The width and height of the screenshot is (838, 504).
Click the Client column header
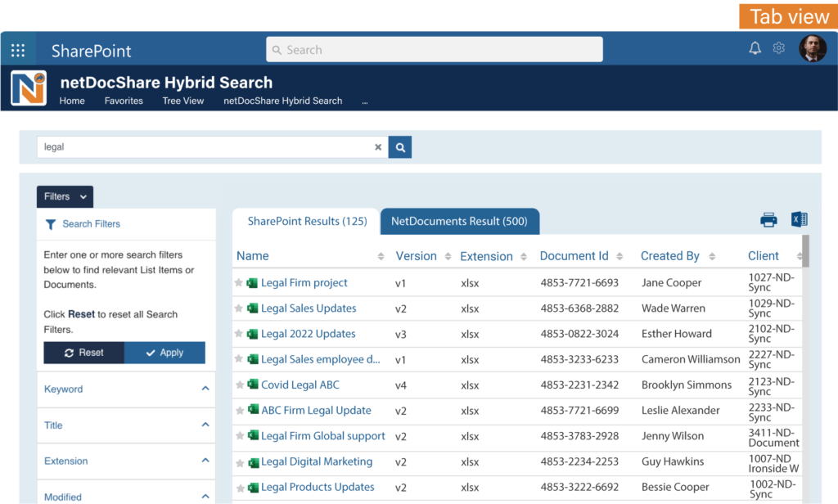pos(764,256)
